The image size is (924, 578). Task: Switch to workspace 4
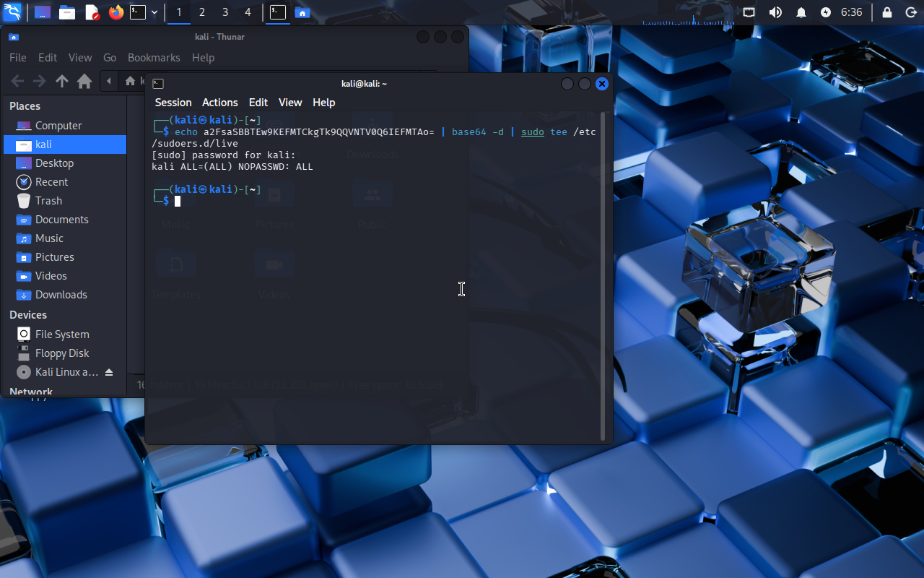(x=248, y=12)
